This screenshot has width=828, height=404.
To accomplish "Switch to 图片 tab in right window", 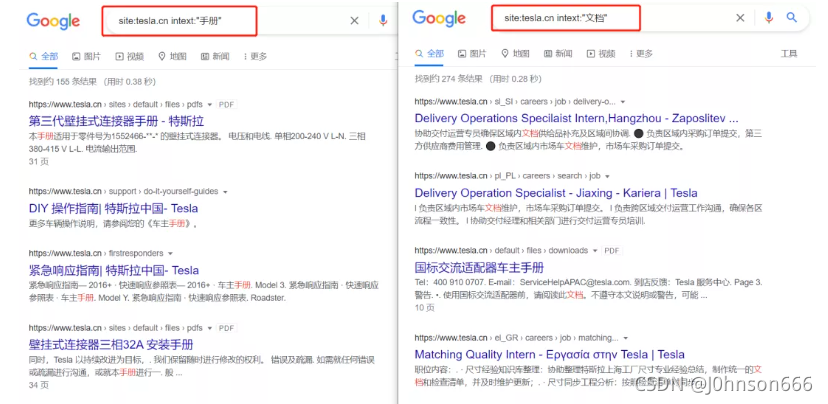I will click(x=472, y=54).
